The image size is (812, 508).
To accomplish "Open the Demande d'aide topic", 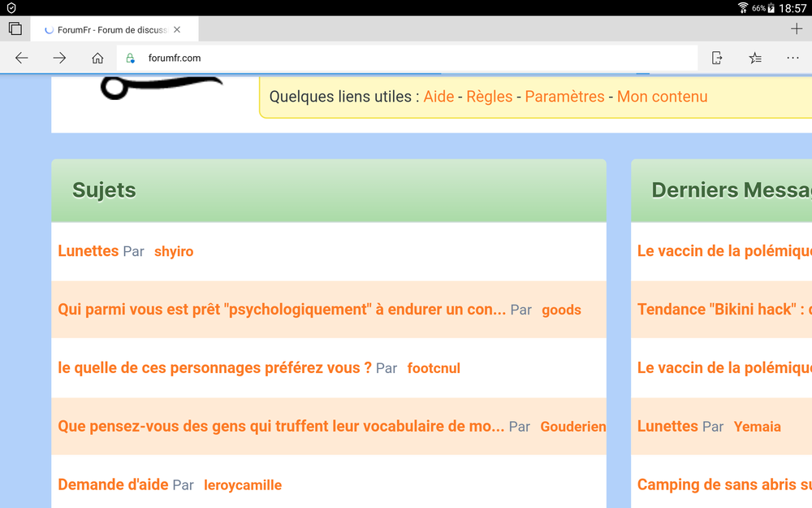I will coord(112,484).
